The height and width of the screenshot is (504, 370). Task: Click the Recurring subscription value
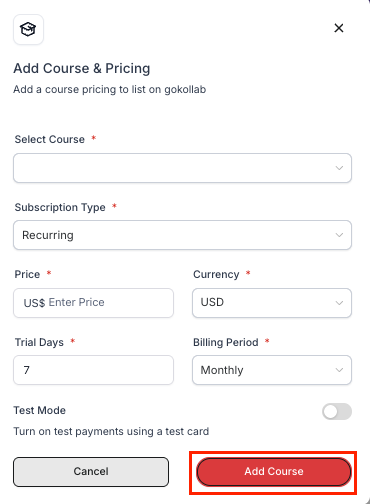click(48, 235)
